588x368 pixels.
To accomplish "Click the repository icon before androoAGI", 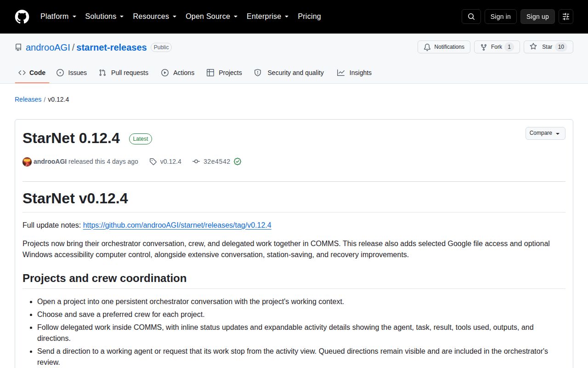I will click(x=18, y=47).
